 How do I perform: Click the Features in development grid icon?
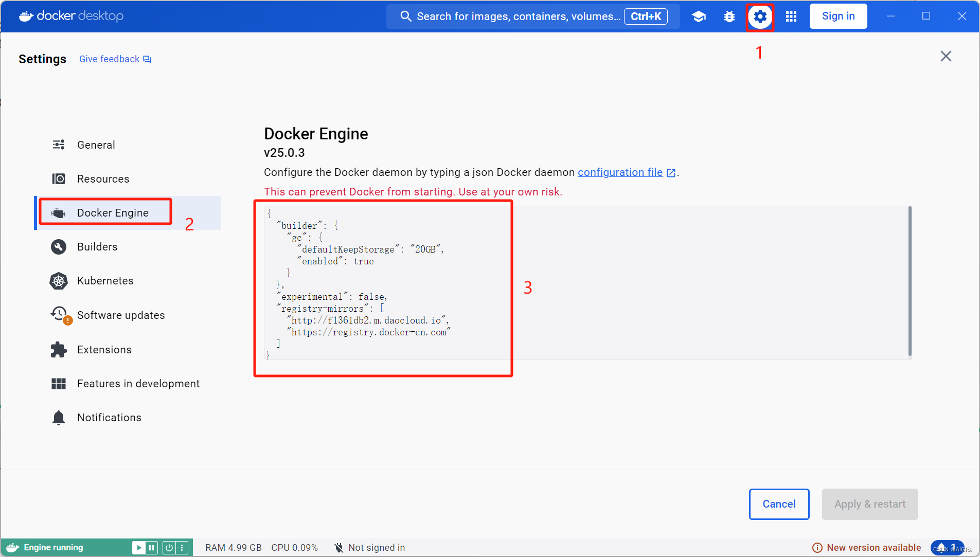(x=59, y=384)
